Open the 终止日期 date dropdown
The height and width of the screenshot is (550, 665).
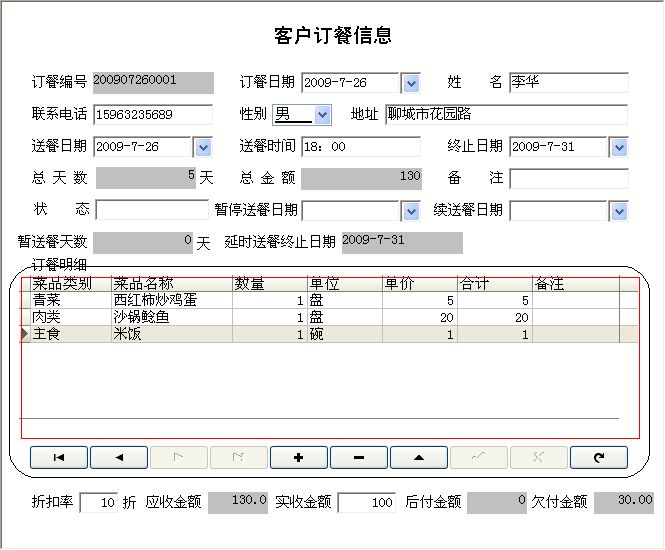pyautogui.click(x=619, y=148)
